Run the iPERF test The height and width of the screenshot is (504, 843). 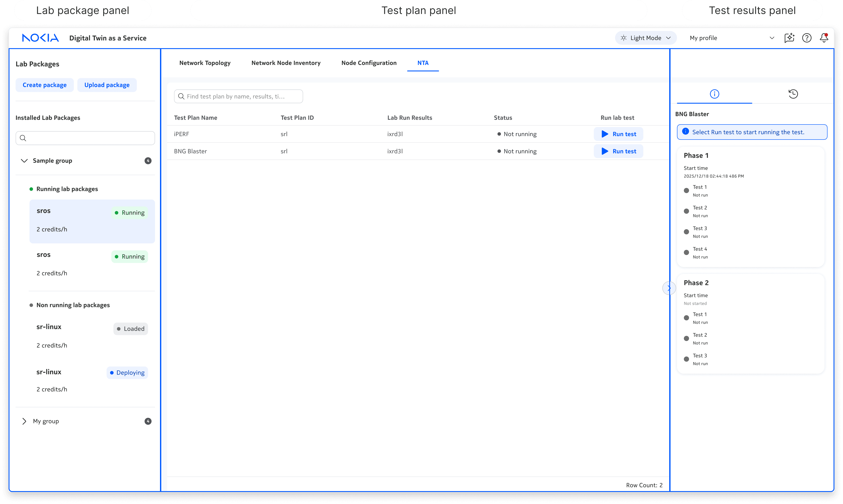tap(618, 134)
